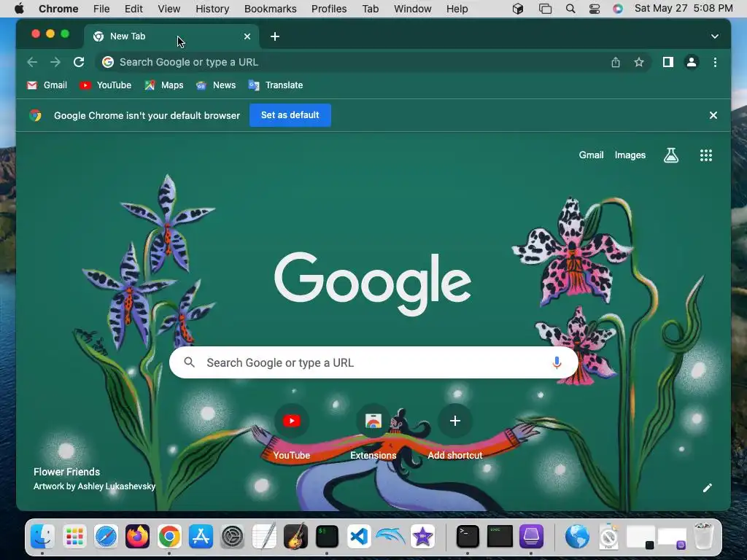
Task: Open the Artwork by Ashley Lukashevsky link
Action: pos(94,486)
